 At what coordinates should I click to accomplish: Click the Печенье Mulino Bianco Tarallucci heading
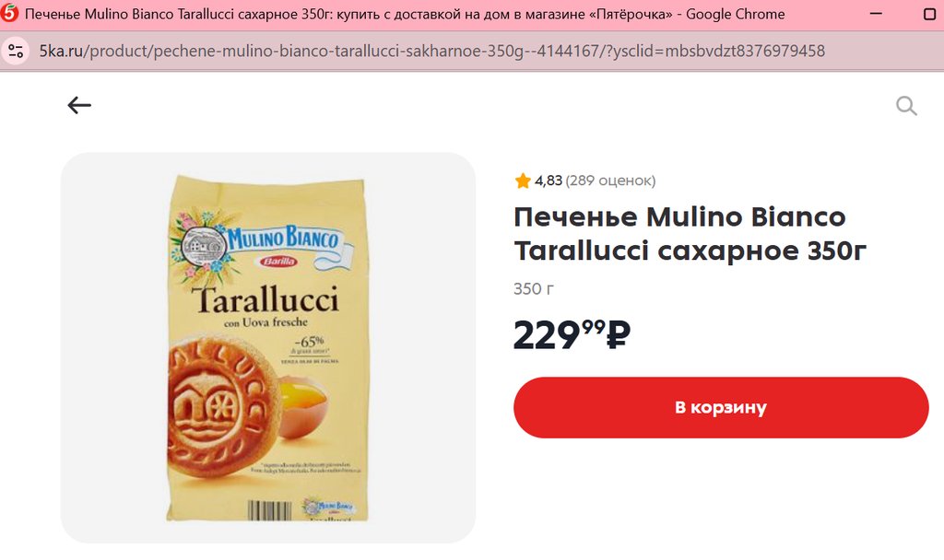coord(690,233)
